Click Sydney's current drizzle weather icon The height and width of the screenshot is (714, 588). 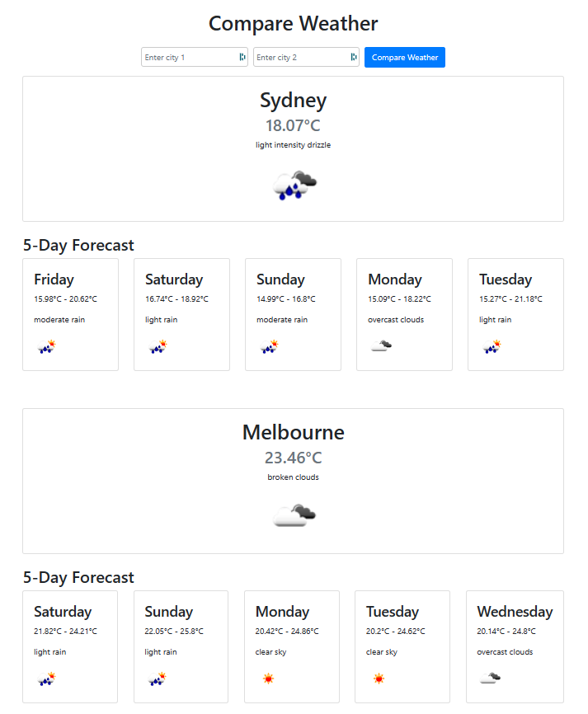(x=294, y=186)
